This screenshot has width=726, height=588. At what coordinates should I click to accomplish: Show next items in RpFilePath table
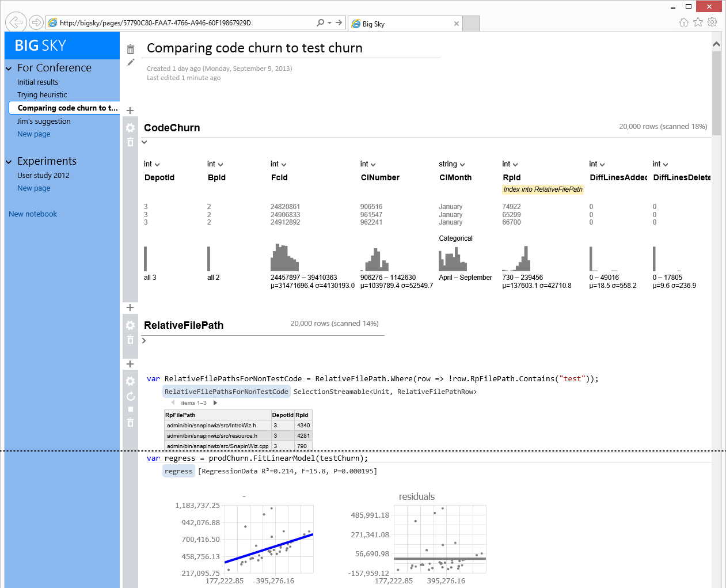(x=215, y=403)
